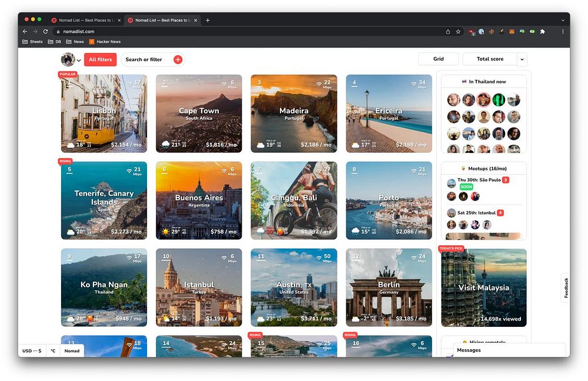
Task: Open the Porto city card
Action: (x=389, y=200)
